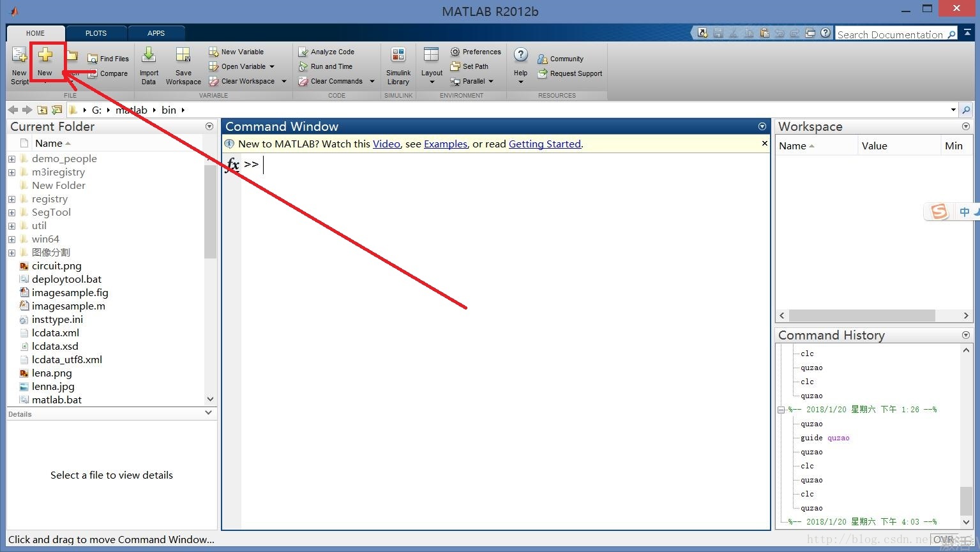
Task: Collapse the Details panel
Action: click(208, 413)
